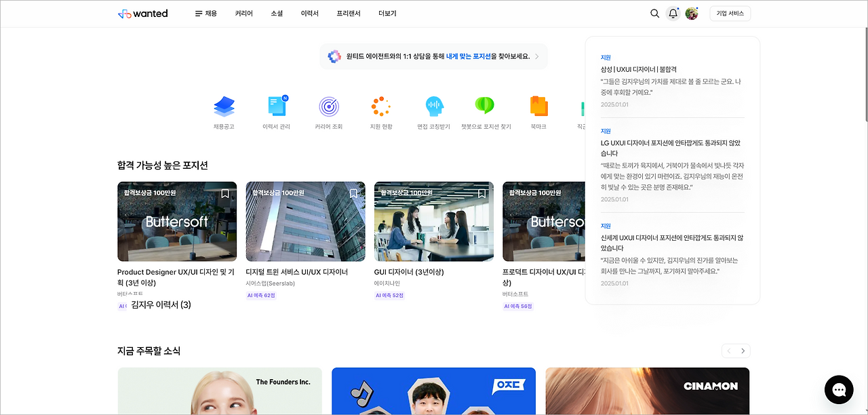Open the 커리어 menu

(244, 14)
